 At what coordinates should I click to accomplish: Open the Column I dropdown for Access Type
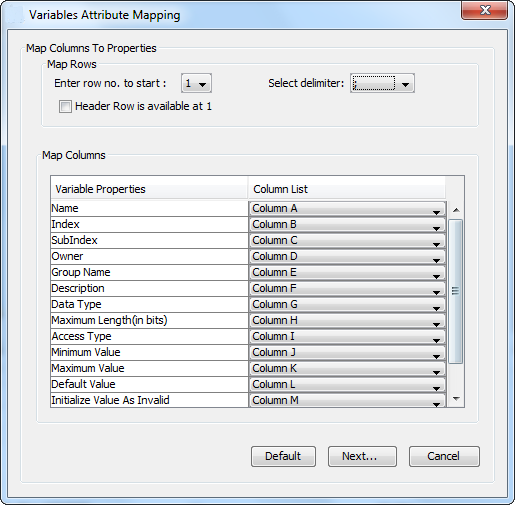point(347,337)
